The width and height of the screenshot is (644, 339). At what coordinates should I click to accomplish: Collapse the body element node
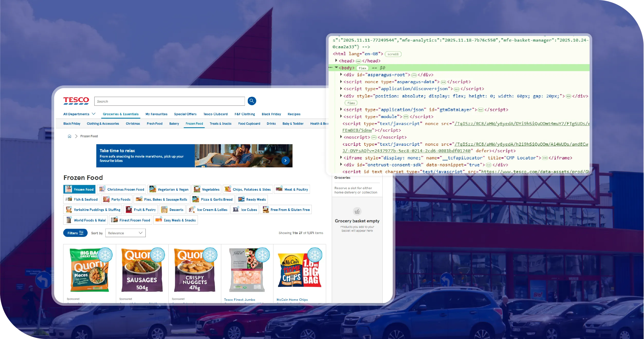point(336,67)
